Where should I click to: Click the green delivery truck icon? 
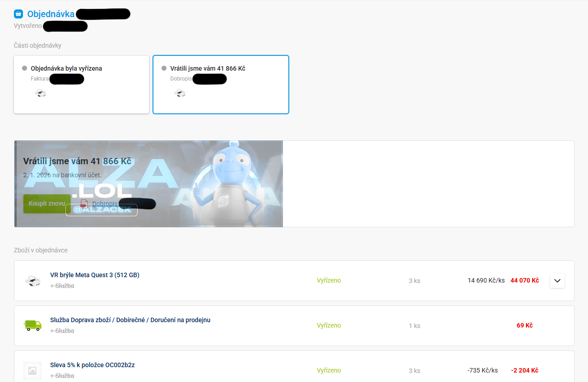pyautogui.click(x=32, y=325)
